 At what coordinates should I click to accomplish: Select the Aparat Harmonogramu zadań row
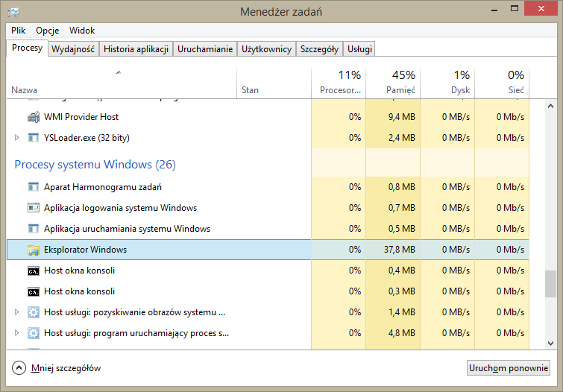click(x=268, y=187)
